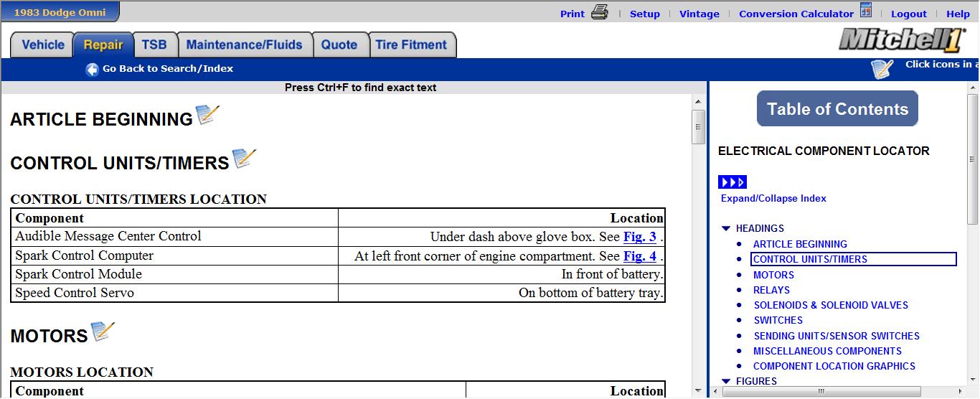Open COMPONENT LOCATION GRAPHICS in contents
This screenshot has height=399, width=980.
coord(834,367)
